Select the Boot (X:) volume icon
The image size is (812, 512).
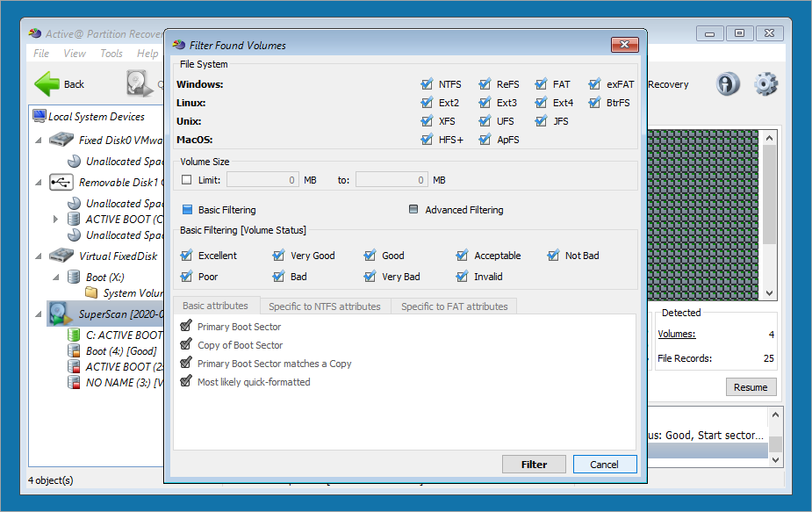[x=74, y=277]
